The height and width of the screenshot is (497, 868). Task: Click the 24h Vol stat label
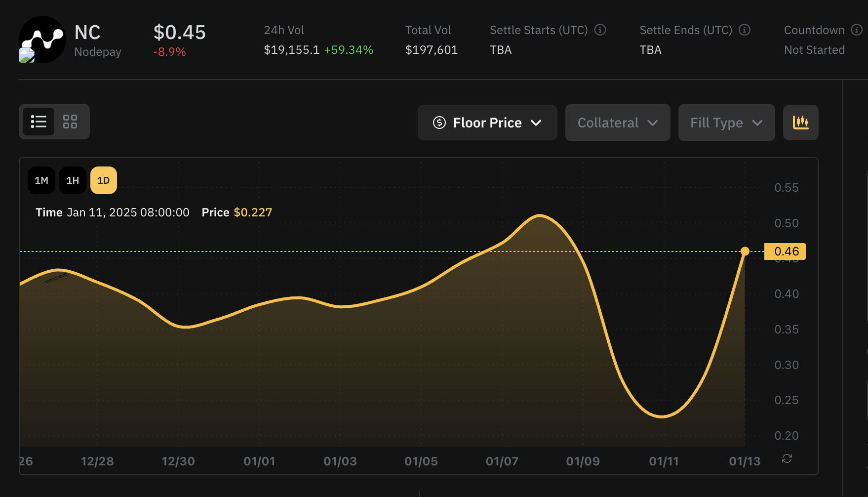click(284, 30)
